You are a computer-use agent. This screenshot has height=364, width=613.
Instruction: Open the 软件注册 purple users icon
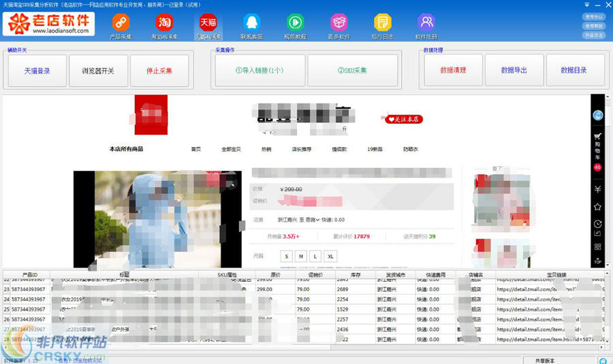pos(426,22)
